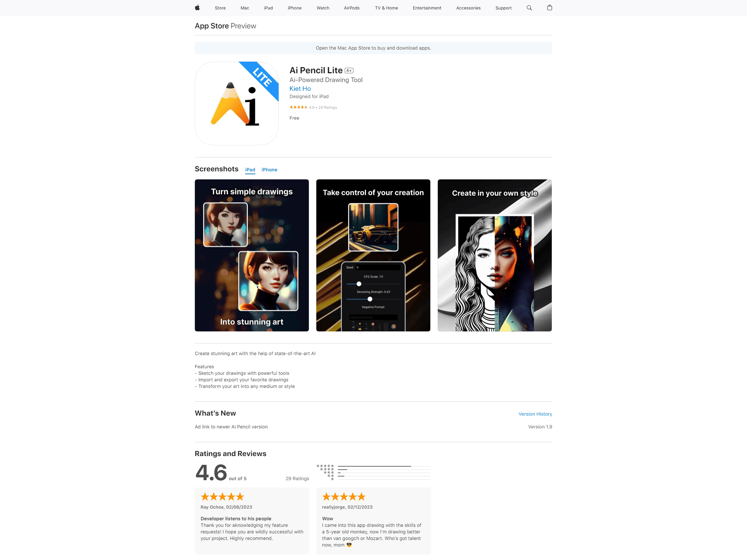
Task: Open the TV & Home menu
Action: click(x=387, y=8)
